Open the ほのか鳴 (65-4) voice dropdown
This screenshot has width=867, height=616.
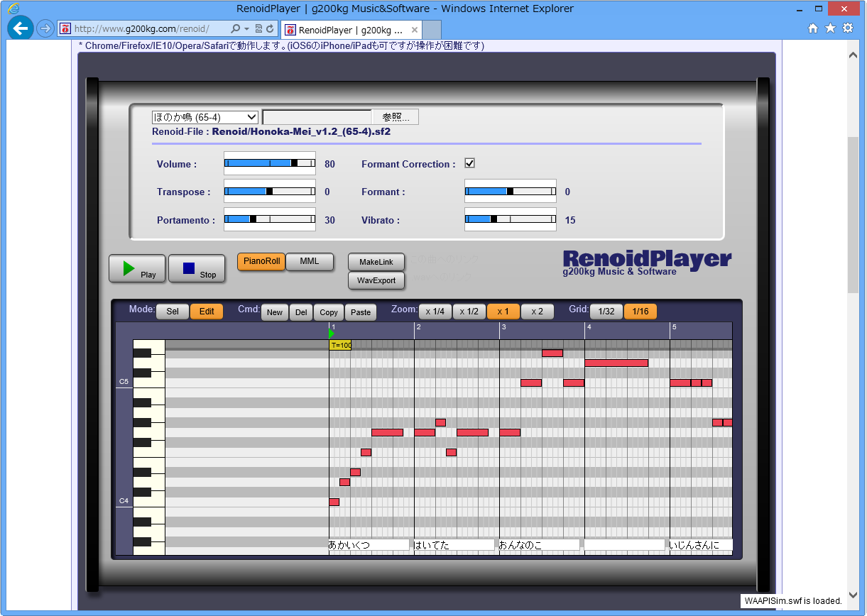[x=205, y=117]
